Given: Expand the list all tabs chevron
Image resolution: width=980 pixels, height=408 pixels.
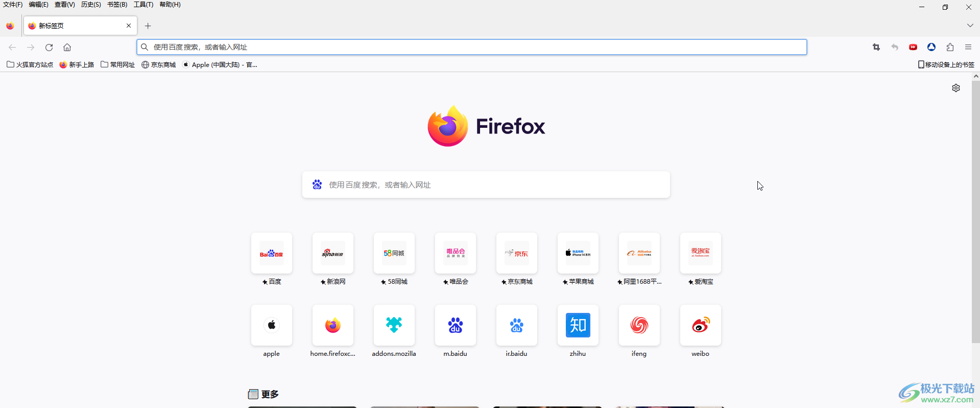Looking at the screenshot, I should 970,26.
